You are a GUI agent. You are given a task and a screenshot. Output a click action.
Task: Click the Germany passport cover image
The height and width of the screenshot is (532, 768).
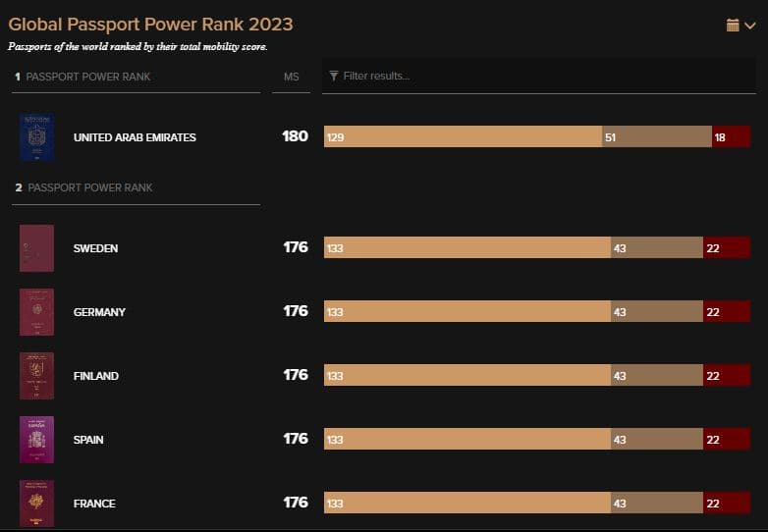tap(36, 312)
